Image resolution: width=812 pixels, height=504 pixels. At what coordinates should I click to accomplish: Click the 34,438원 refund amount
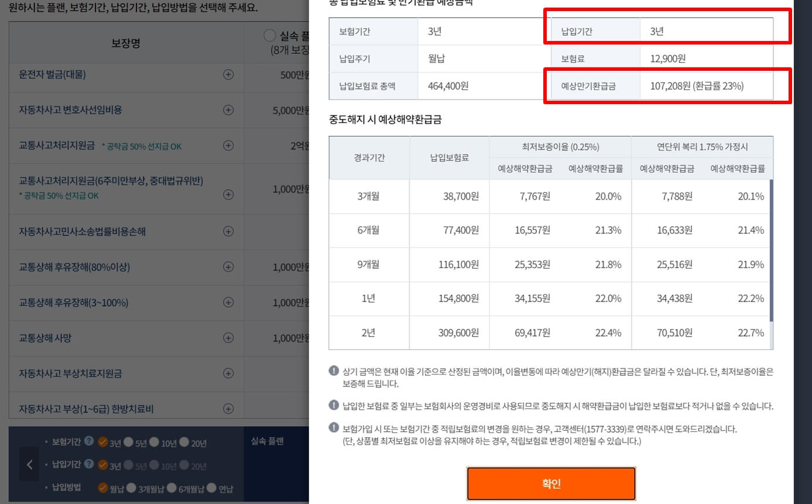pos(674,299)
